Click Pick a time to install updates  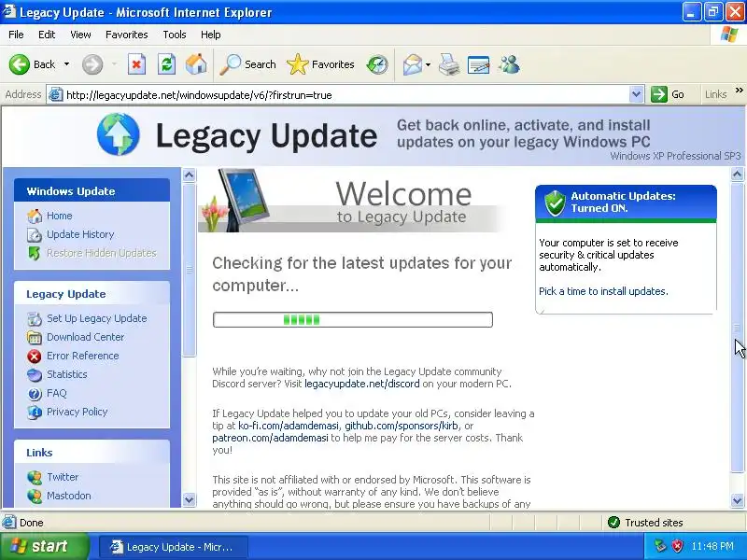603,291
